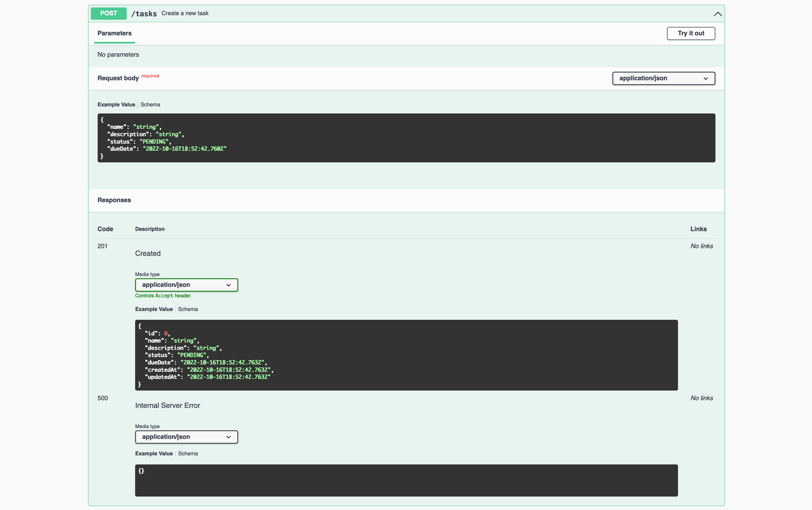Click the Schema tab in request body
The width and height of the screenshot is (812, 510).
[150, 104]
